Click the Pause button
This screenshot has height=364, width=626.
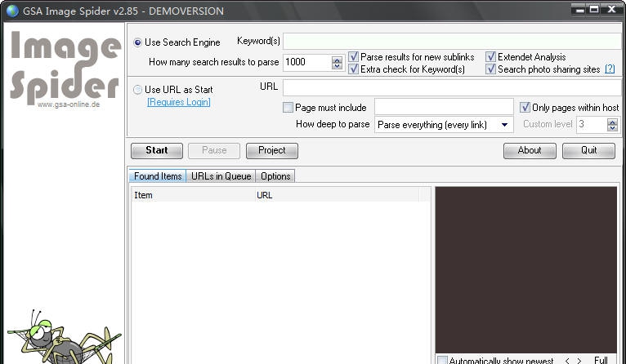[214, 151]
